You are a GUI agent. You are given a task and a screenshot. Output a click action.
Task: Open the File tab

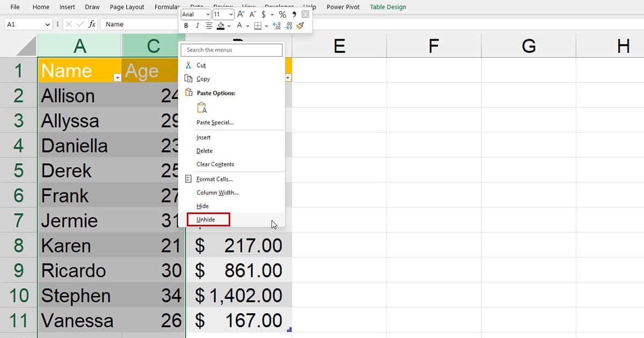click(x=15, y=7)
